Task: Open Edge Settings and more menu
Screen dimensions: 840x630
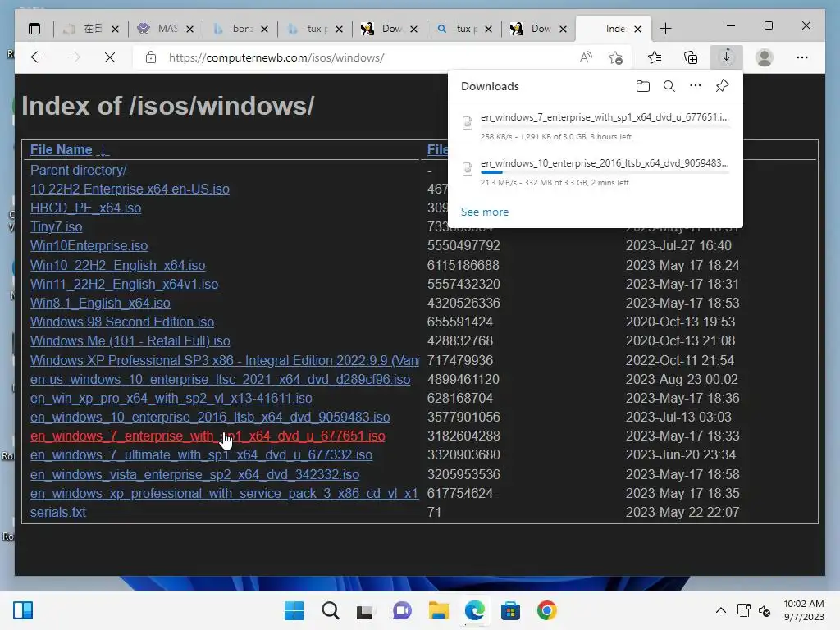Action: coord(802,57)
